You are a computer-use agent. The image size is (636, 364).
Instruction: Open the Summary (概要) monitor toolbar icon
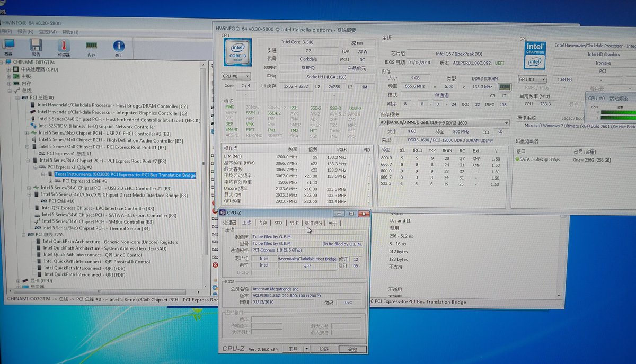(x=9, y=47)
